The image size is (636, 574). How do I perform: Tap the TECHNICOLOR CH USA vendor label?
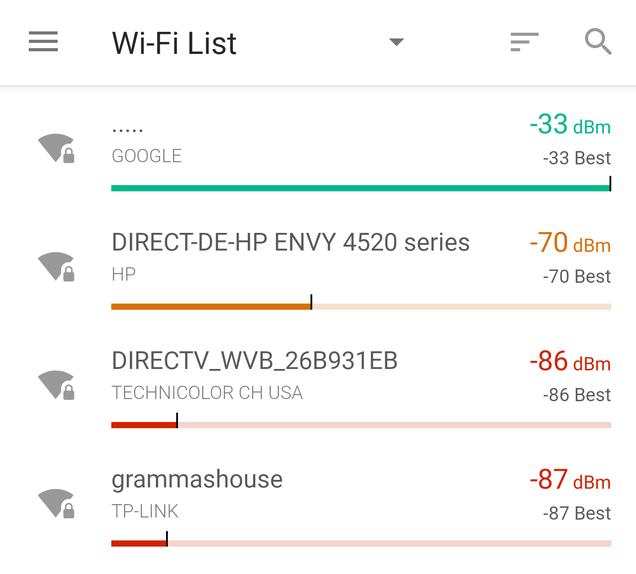pyautogui.click(x=207, y=393)
